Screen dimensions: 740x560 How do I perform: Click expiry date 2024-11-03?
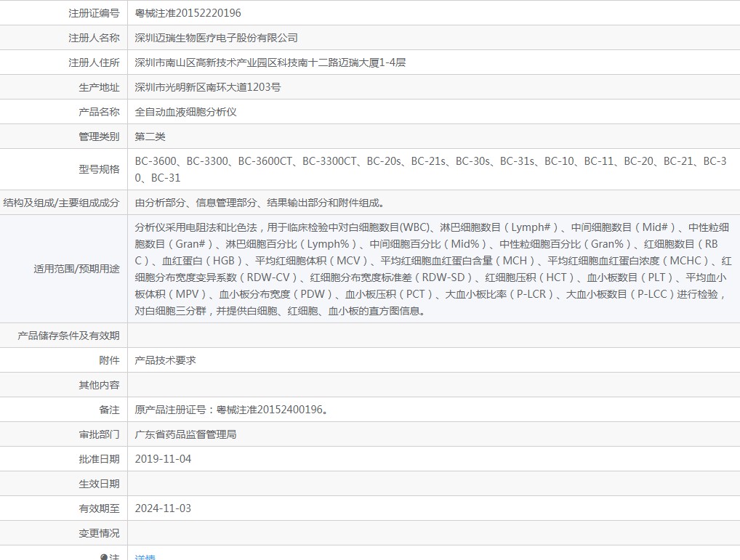pyautogui.click(x=163, y=508)
